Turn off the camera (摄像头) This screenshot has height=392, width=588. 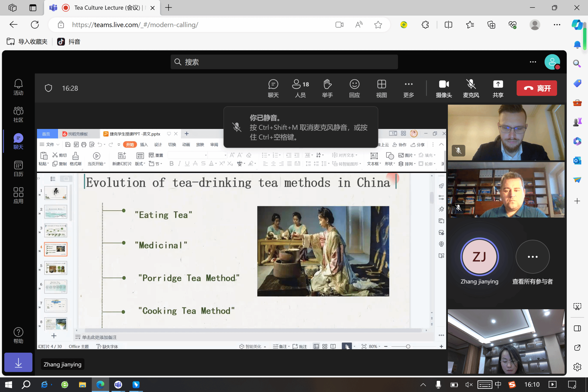444,88
